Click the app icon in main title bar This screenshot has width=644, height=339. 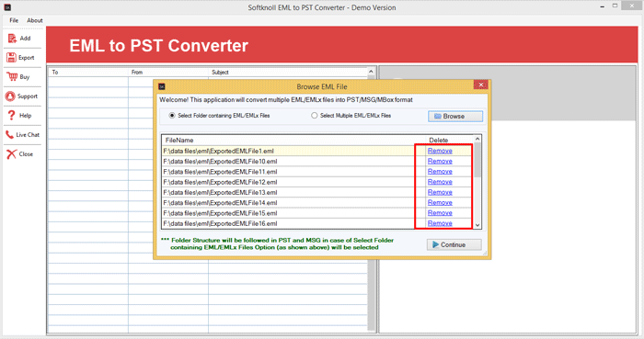tap(7, 7)
